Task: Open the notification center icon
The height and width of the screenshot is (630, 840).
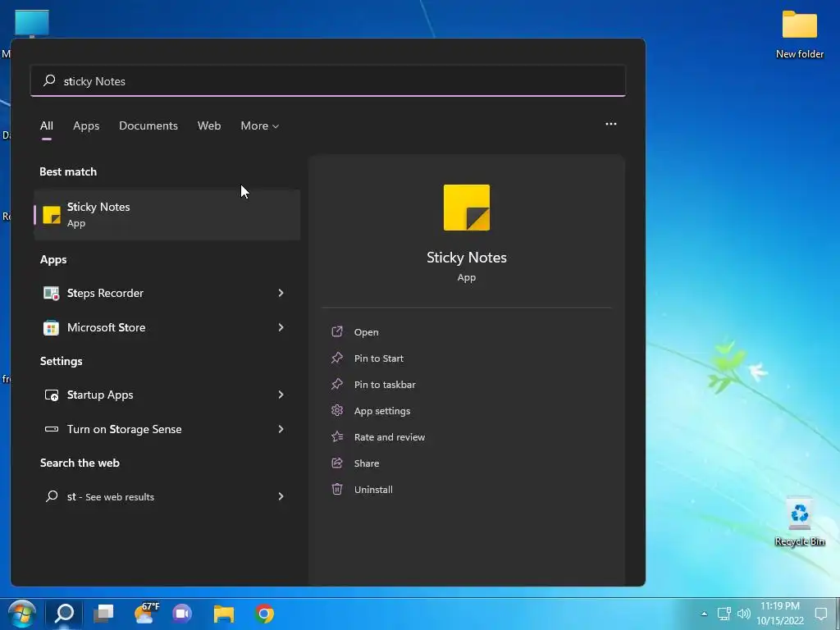Action: tap(820, 614)
